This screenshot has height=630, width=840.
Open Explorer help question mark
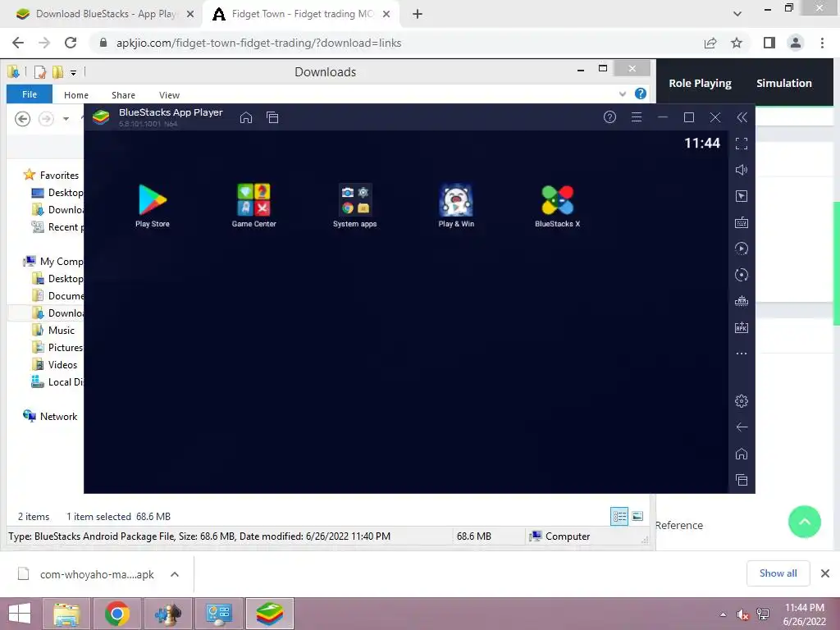(640, 94)
